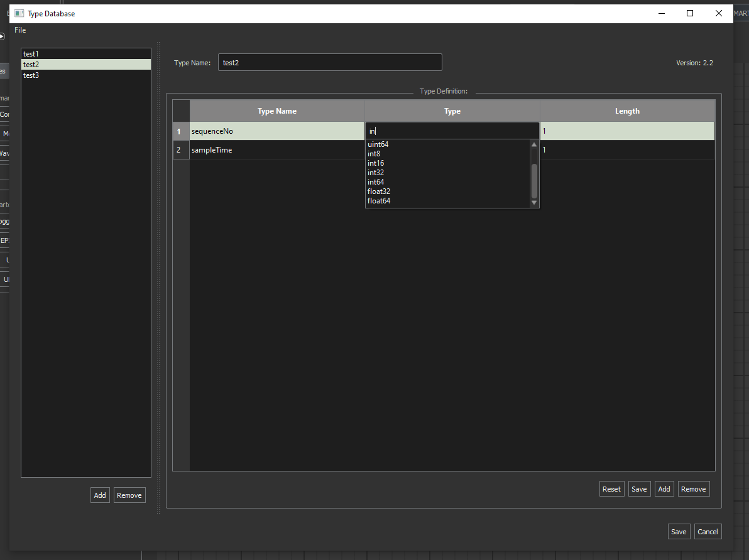Click the Type Database window icon
Screen dimensions: 749x560
19,13
